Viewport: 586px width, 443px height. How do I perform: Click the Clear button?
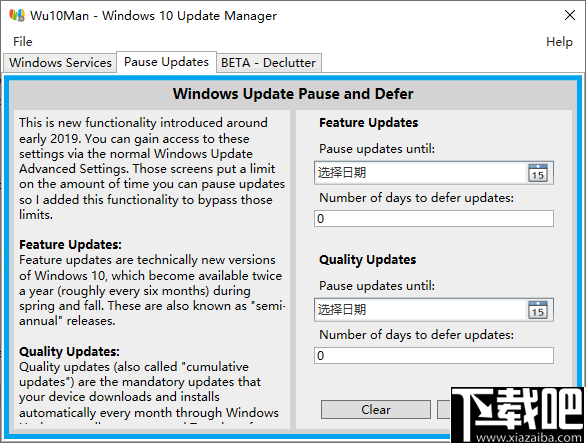[376, 410]
